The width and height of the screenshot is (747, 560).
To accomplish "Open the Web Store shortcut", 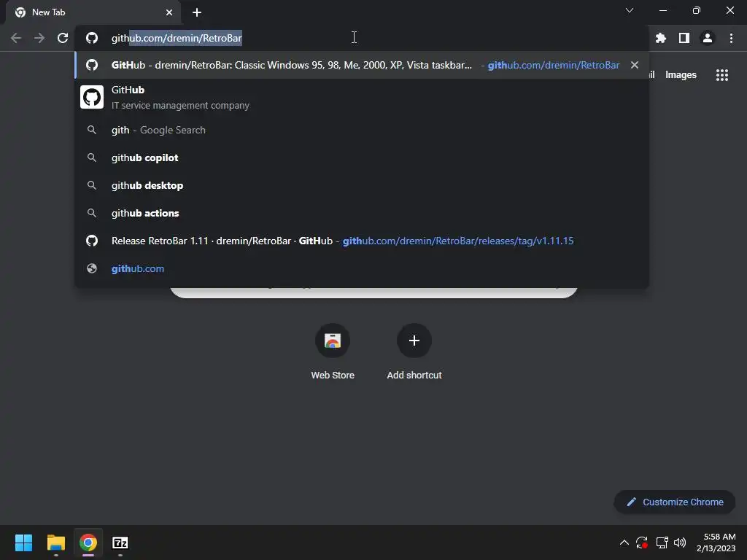I will (x=333, y=351).
